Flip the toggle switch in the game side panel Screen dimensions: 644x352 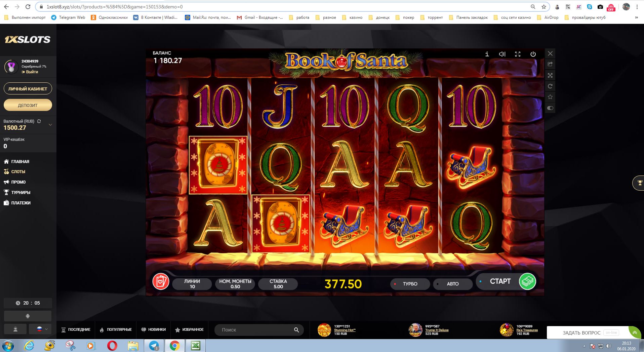(x=550, y=108)
